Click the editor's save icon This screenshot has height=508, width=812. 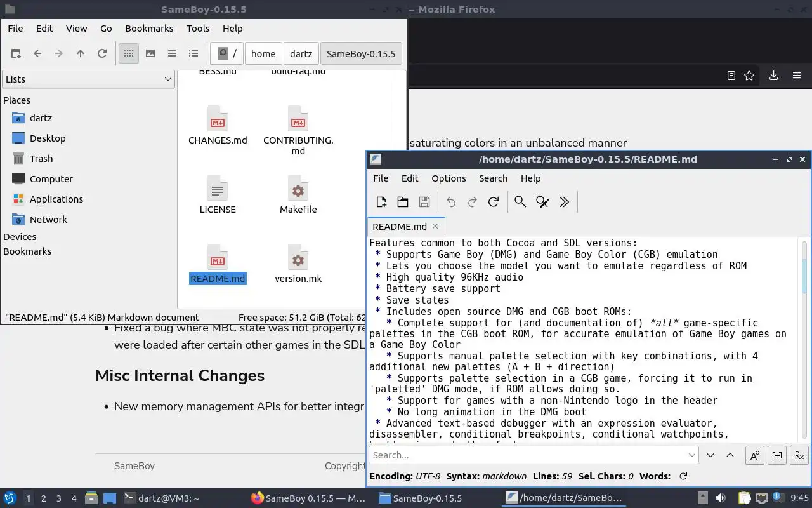point(424,202)
